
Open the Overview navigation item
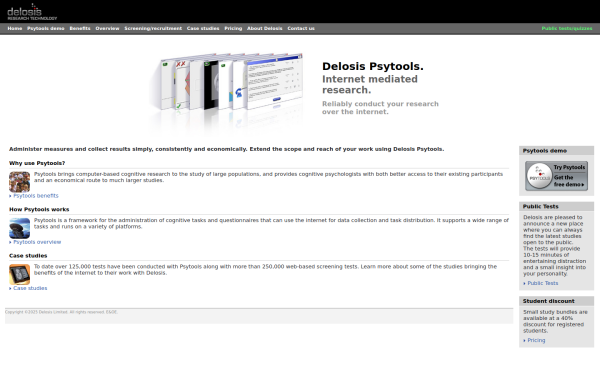coord(107,28)
